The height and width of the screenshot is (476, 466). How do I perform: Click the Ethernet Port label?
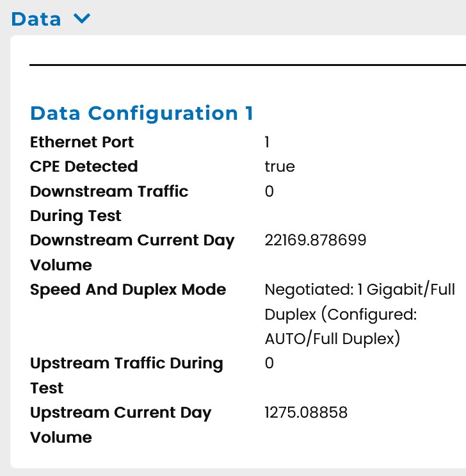[82, 142]
